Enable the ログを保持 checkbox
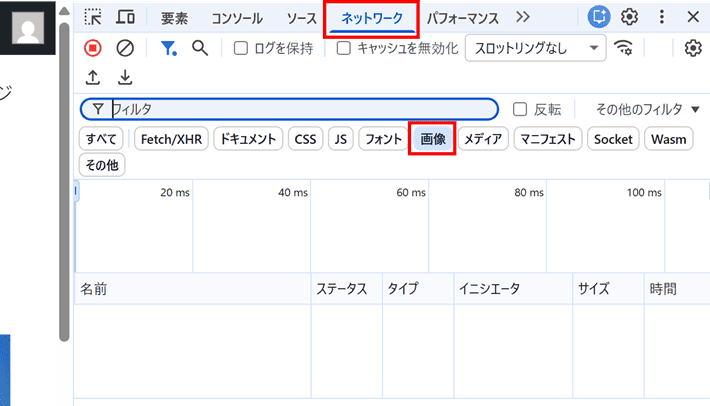 [x=240, y=48]
